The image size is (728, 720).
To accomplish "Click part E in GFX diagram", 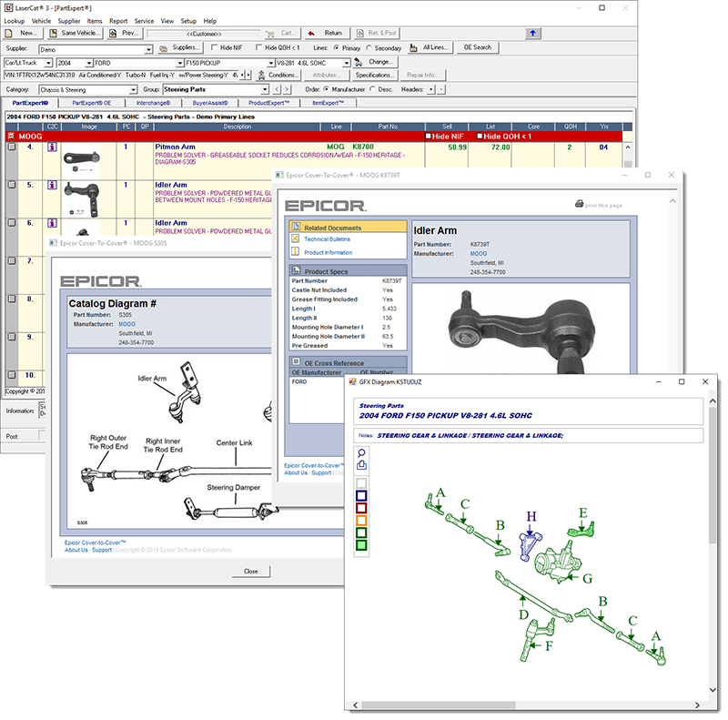I will [x=581, y=529].
